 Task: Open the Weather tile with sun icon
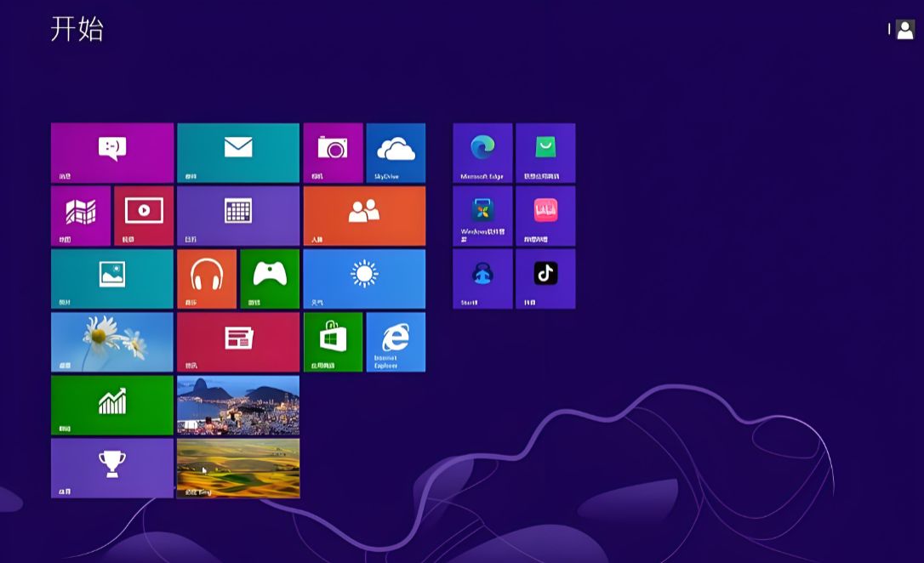pyautogui.click(x=364, y=279)
